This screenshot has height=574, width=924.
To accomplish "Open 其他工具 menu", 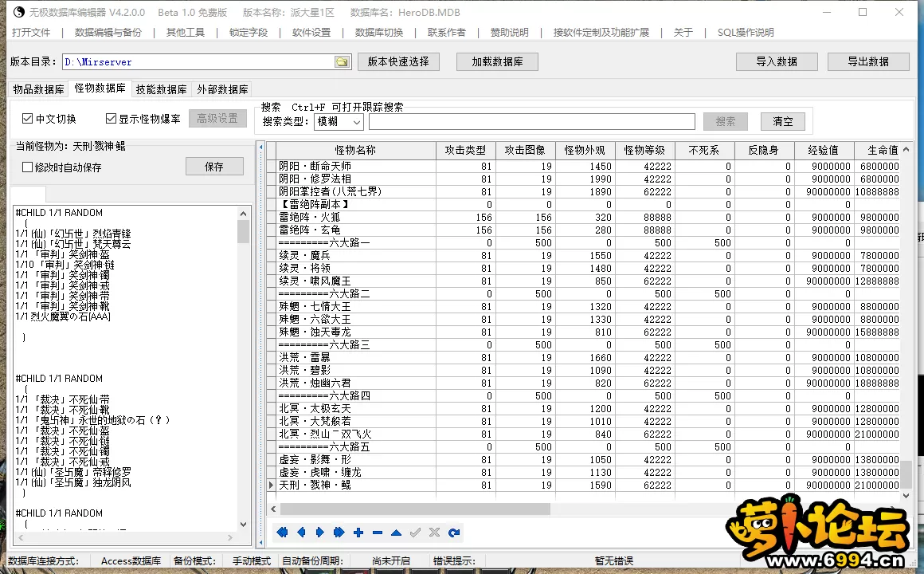I will (x=186, y=33).
